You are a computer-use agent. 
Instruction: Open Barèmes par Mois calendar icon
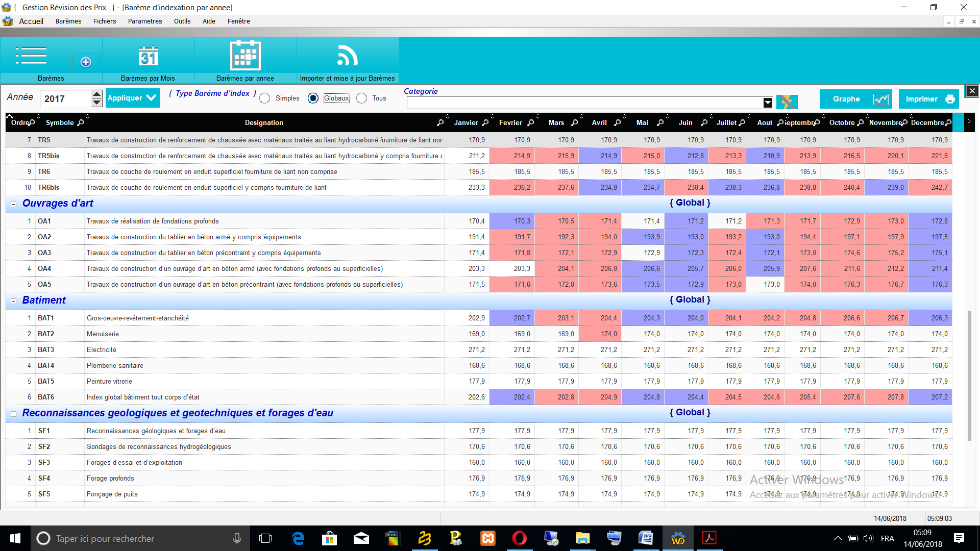[148, 56]
